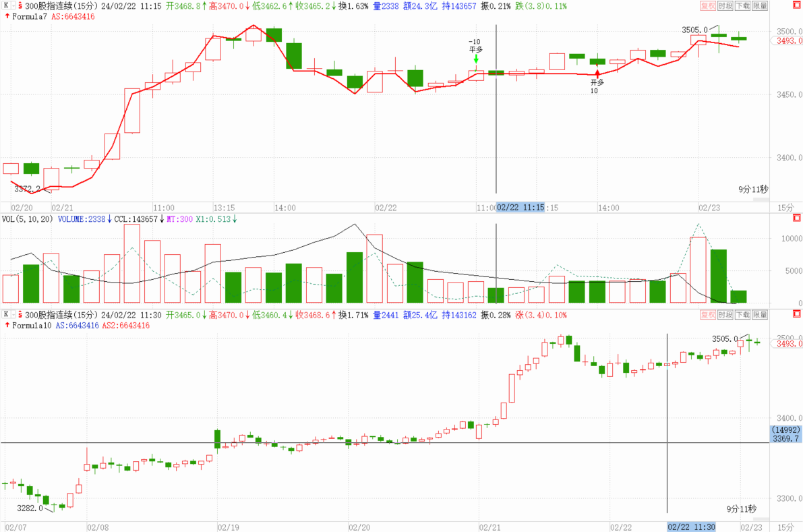This screenshot has height=532, width=803.
Task: Maximize the volume pane with the red square icon
Action: (x=797, y=218)
